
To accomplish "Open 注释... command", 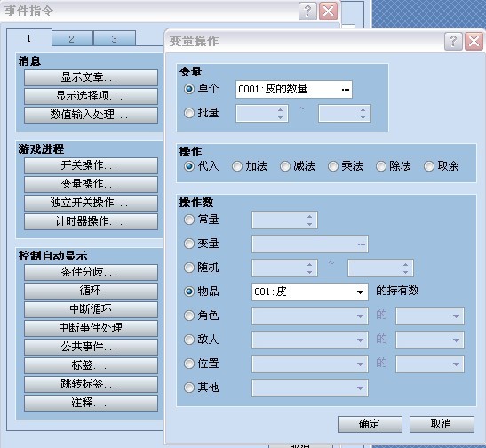I will point(91,403).
